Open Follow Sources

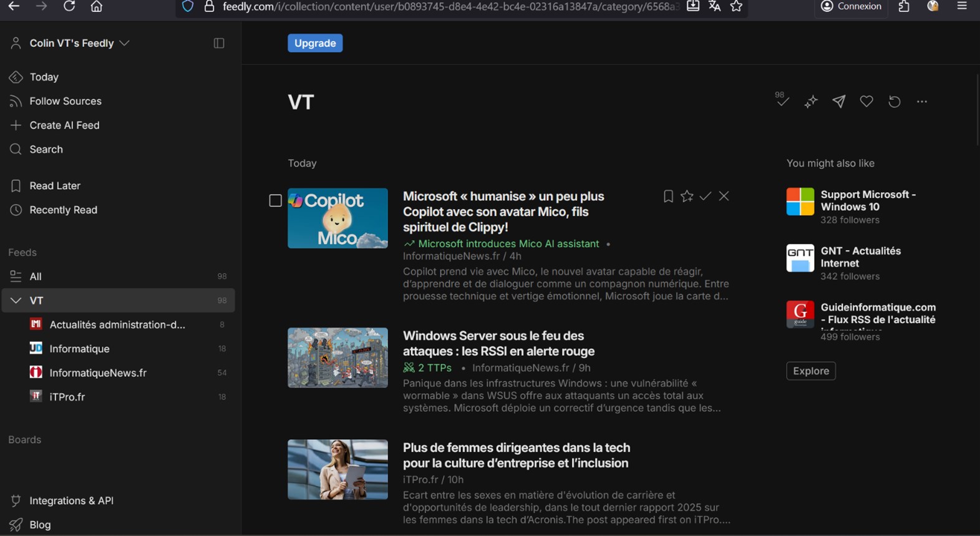pos(65,101)
